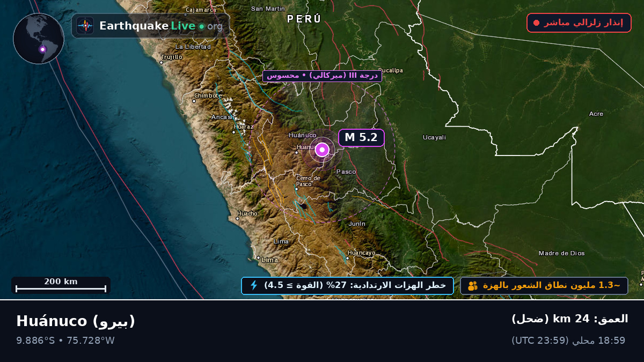Screen dimensions: 644x362
Task: Click the Lima city marker dot
Action: click(258, 258)
